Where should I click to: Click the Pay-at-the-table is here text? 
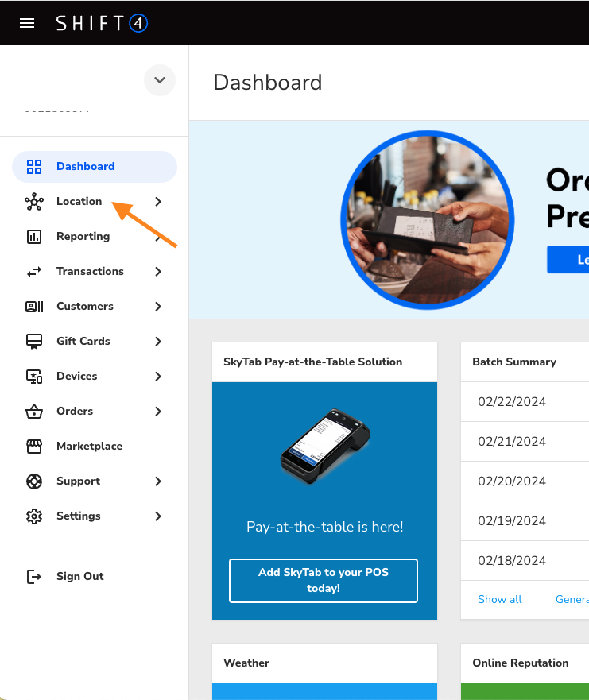(324, 527)
